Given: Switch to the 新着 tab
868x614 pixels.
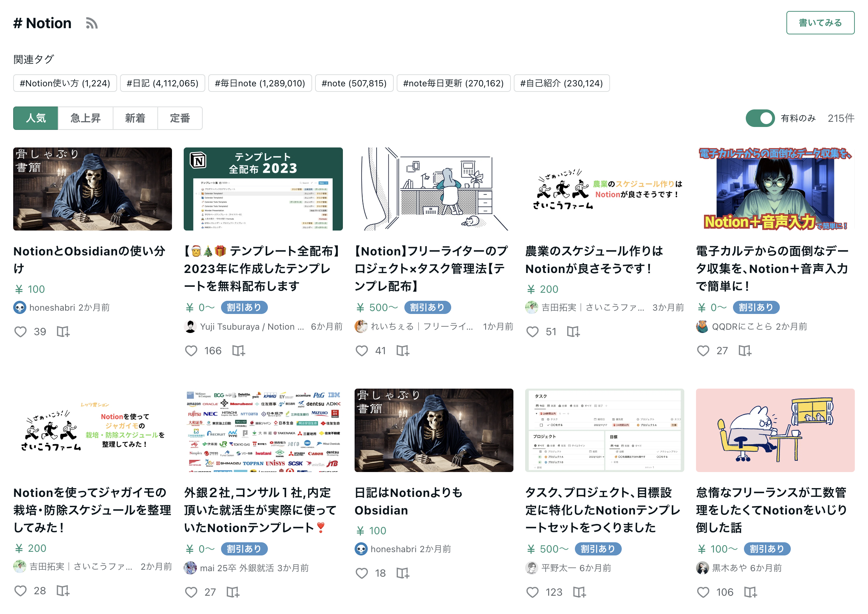Looking at the screenshot, I should point(135,118).
